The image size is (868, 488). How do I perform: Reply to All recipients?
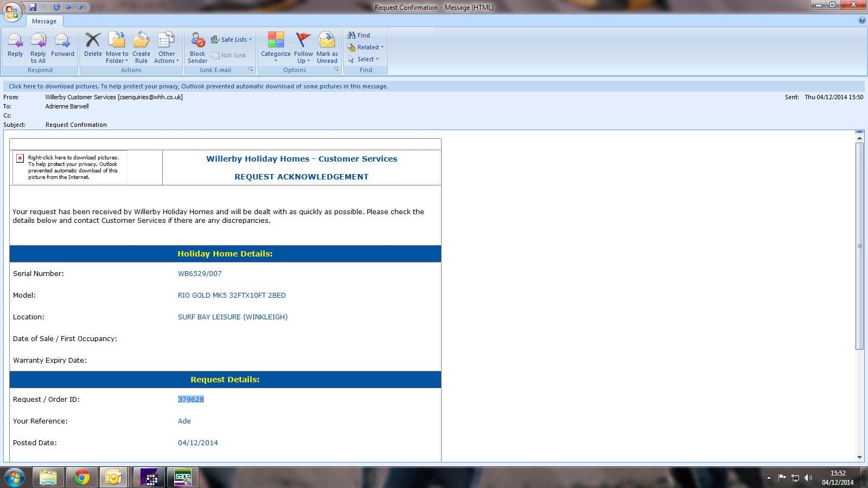38,48
